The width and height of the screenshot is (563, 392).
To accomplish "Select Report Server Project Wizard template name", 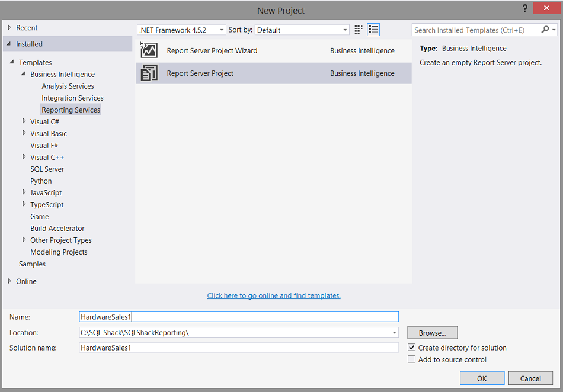I will click(212, 50).
